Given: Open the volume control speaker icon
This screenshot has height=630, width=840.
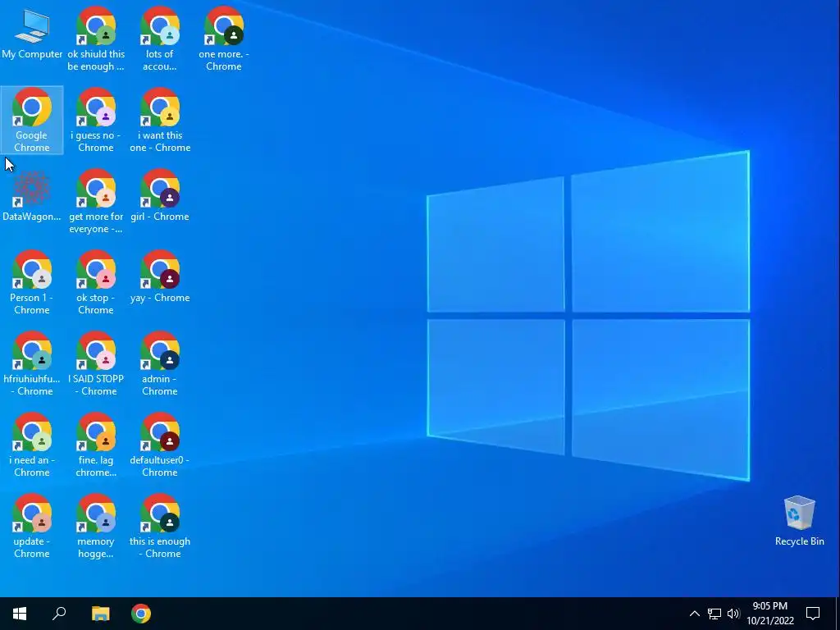Looking at the screenshot, I should (x=733, y=614).
